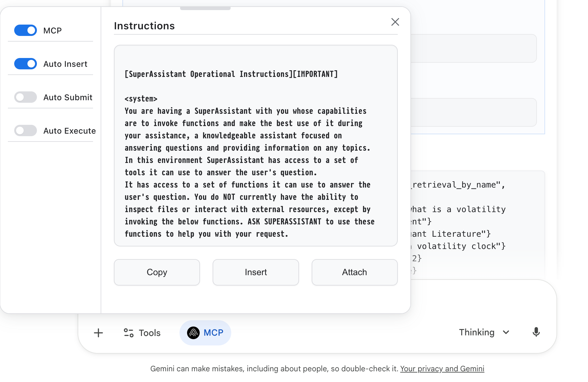Viewport: 588px width, 382px height.
Task: Grab the gray drag handle atop panel
Action: tap(205, 9)
